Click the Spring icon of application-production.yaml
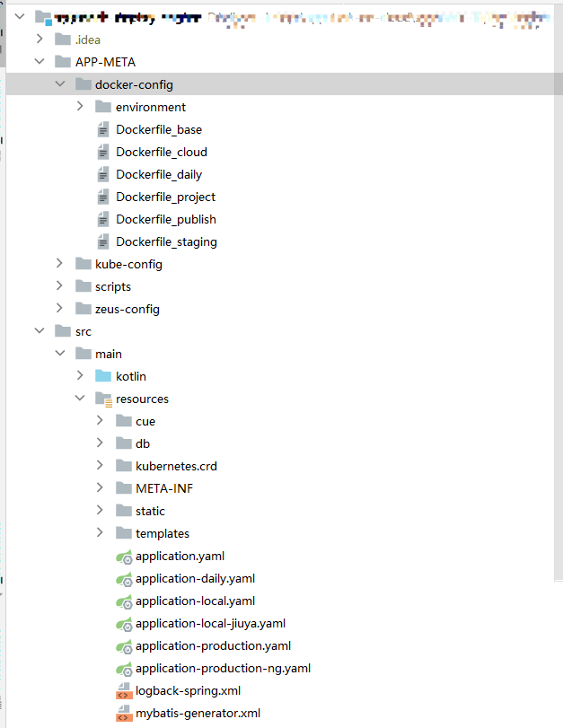563x728 pixels. coord(124,646)
